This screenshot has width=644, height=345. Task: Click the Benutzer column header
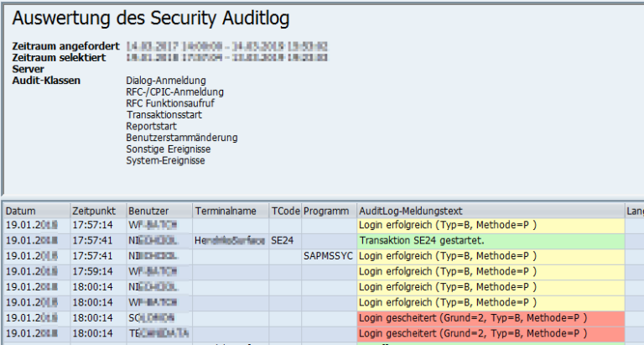pyautogui.click(x=160, y=211)
